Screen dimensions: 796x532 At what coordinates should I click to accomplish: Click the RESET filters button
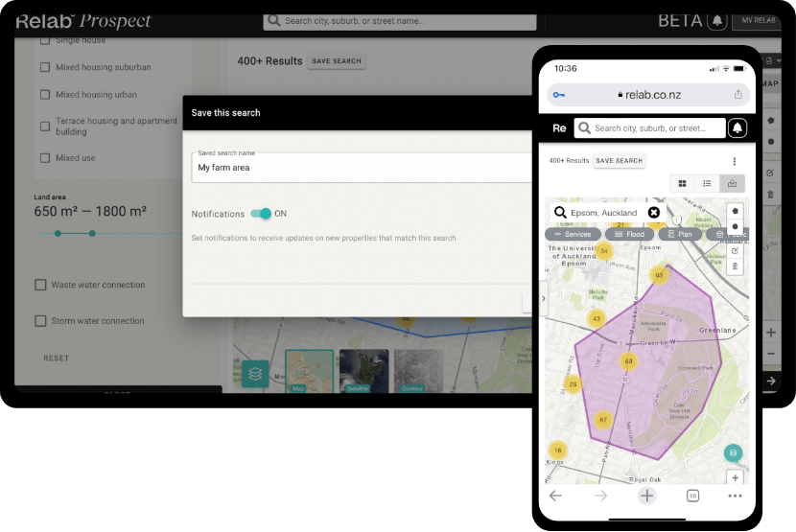(57, 359)
